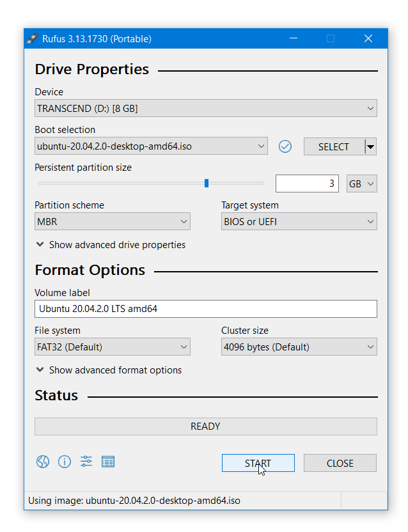Click the START button
Viewport: 408px width, 532px height.
click(x=258, y=463)
